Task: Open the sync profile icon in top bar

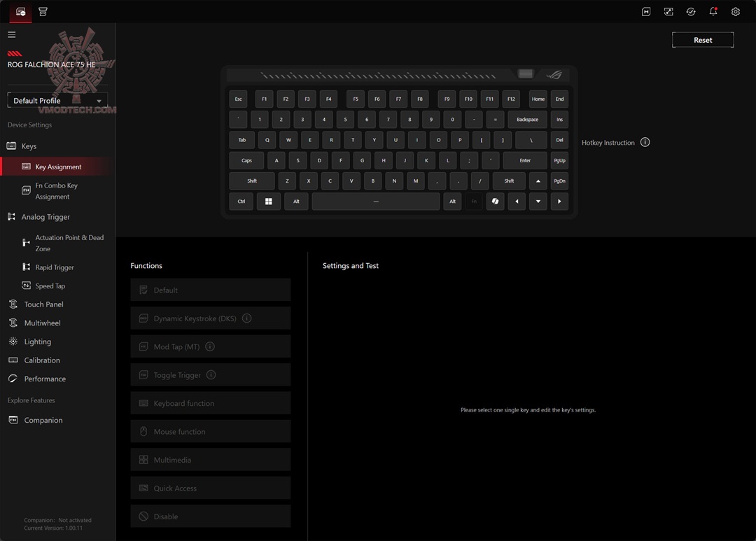Action: (668, 12)
